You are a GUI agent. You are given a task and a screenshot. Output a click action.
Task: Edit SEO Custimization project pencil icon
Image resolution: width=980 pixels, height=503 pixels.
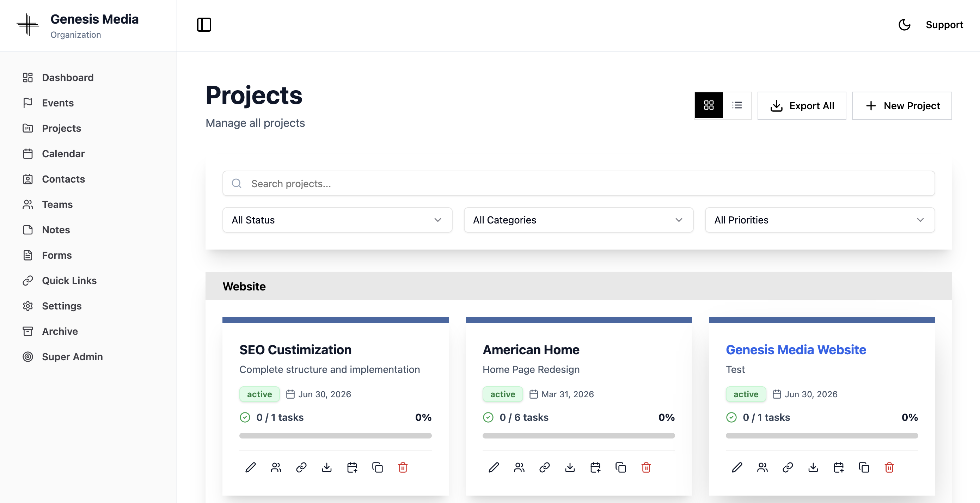click(250, 467)
